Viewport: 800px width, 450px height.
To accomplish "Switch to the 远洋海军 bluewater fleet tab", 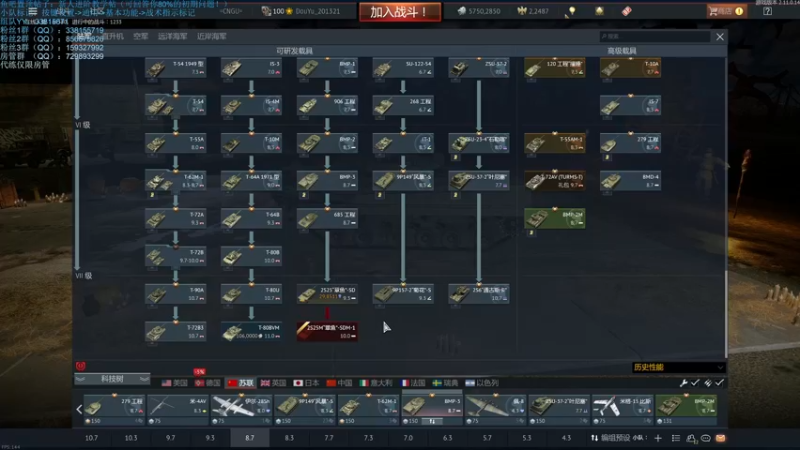I will point(172,36).
